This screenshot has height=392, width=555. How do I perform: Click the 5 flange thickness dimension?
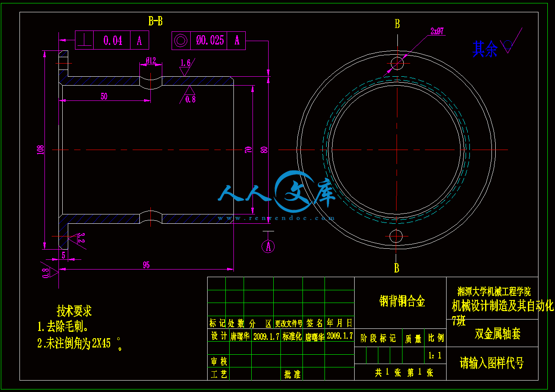click(x=64, y=255)
